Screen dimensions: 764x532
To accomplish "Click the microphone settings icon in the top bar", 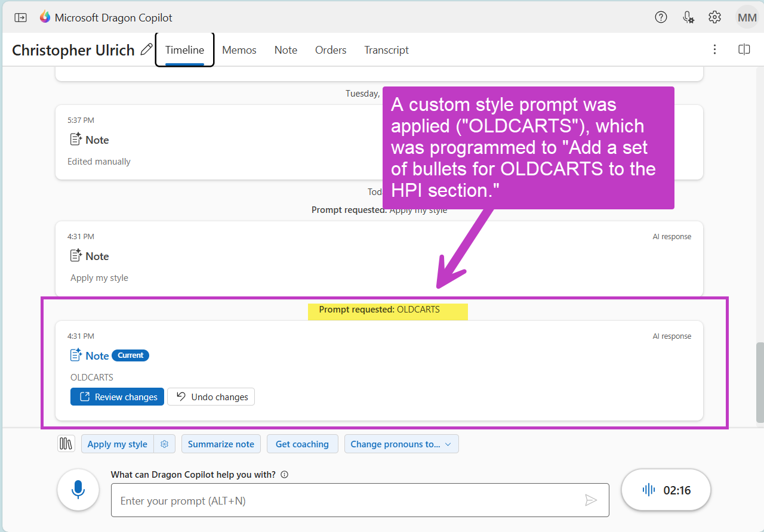I will [688, 17].
